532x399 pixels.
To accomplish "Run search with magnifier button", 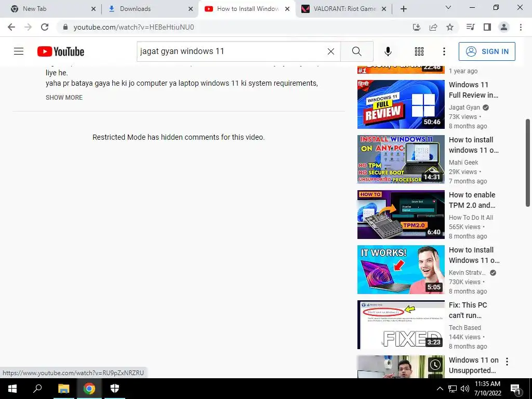I will (357, 51).
